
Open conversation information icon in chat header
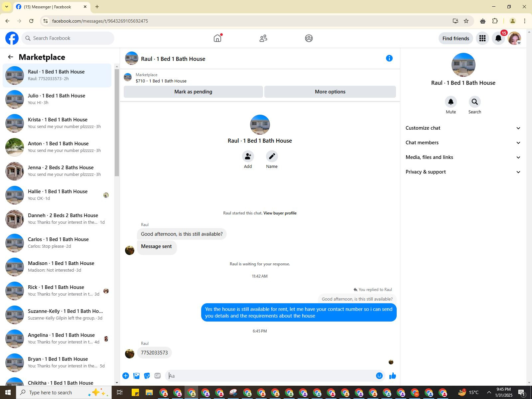point(389,58)
